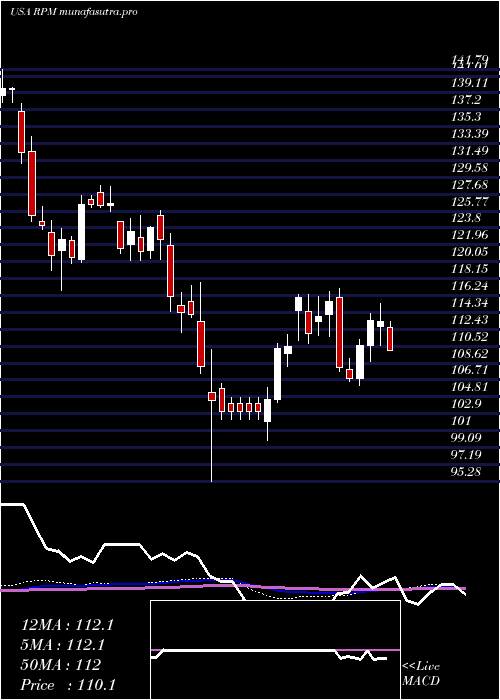Click the 116.24 price axis label

tap(470, 286)
